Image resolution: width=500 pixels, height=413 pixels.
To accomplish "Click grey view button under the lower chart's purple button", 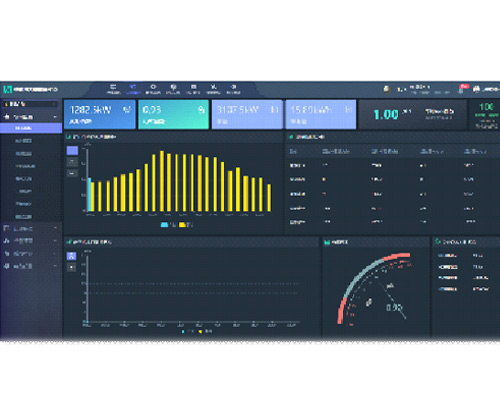I will (x=71, y=267).
